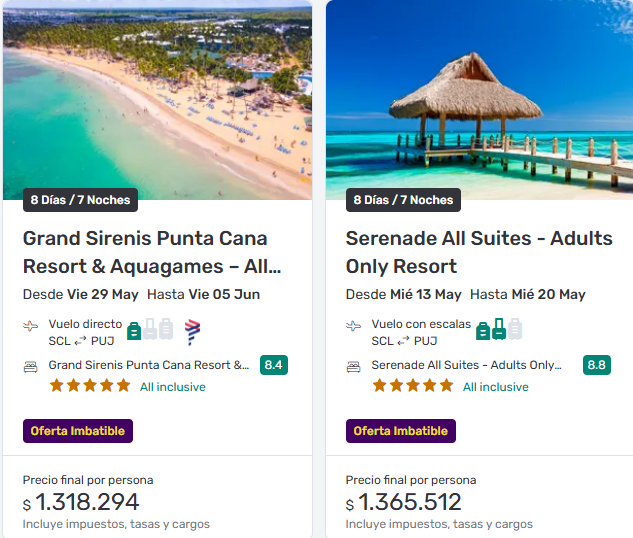Click the five-star rating of Serenade All Suites
This screenshot has height=538, width=633.
pos(413,385)
